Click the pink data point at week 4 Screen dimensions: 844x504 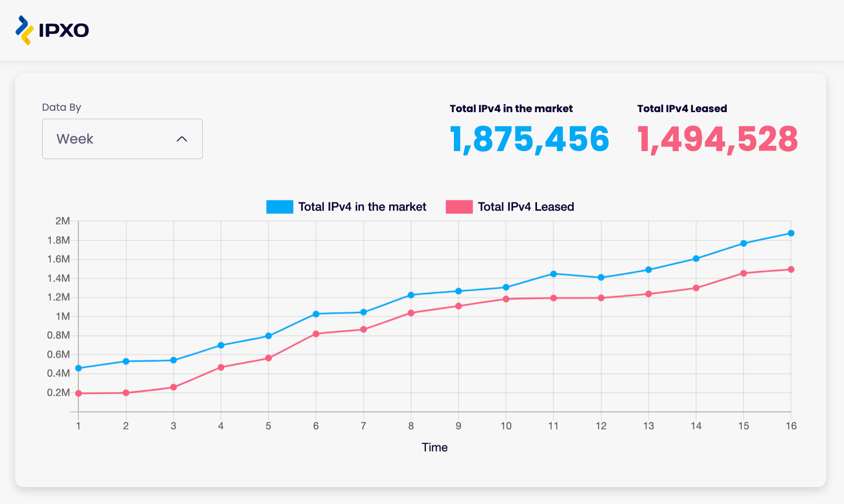pyautogui.click(x=221, y=367)
